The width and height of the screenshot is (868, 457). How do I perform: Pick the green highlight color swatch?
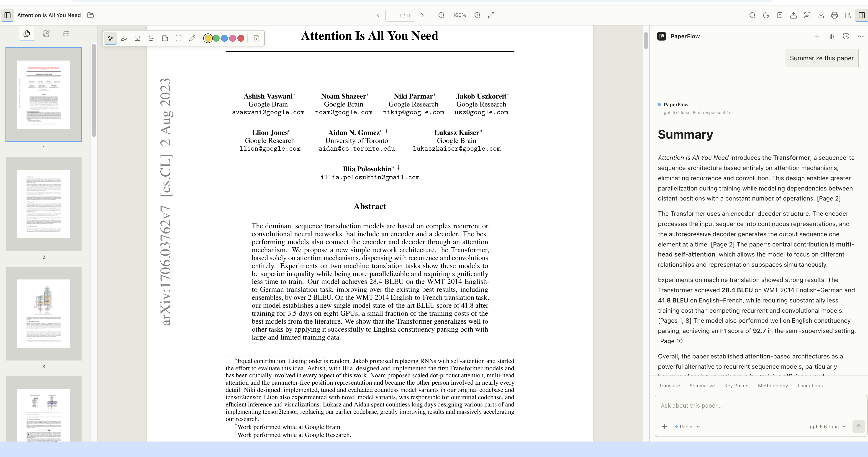pos(216,38)
